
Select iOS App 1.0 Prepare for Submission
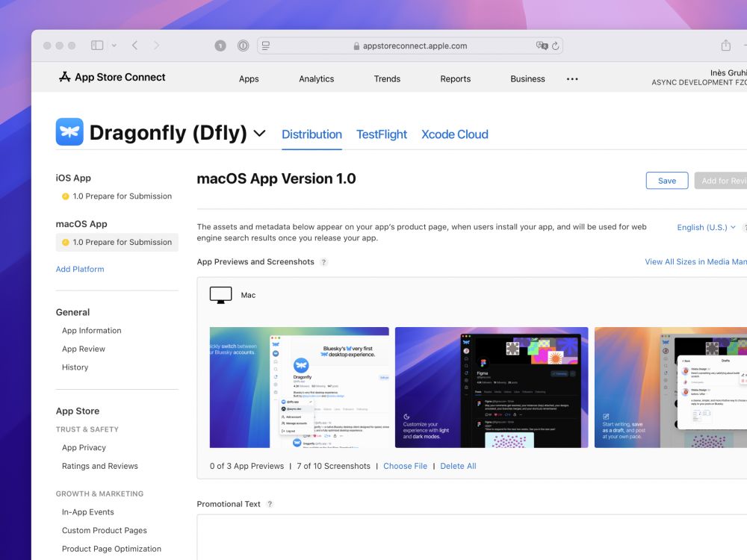point(117,196)
